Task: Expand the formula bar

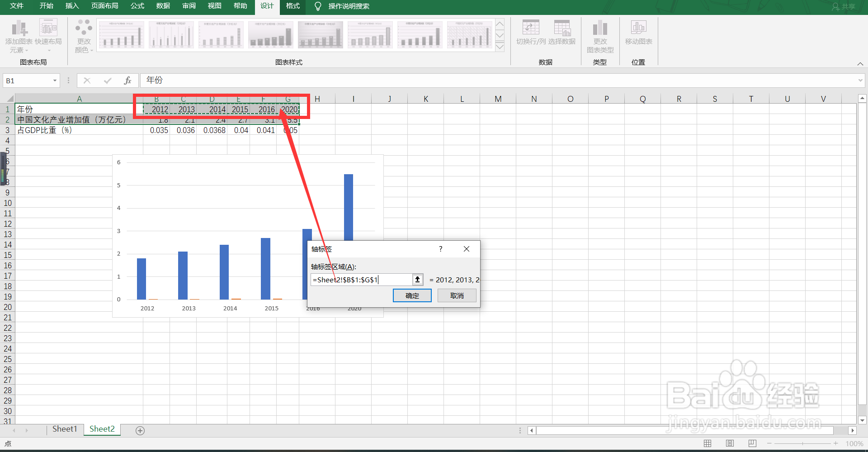Action: pos(860,81)
